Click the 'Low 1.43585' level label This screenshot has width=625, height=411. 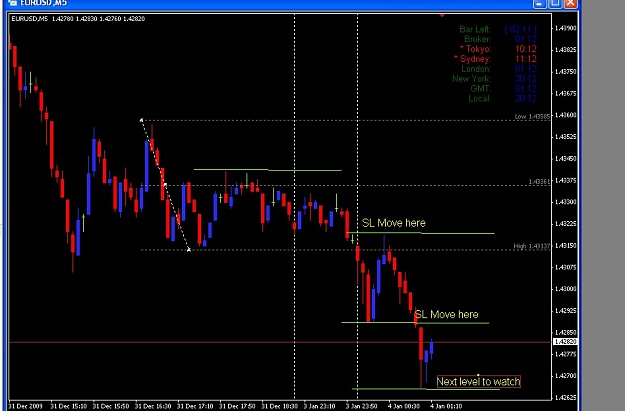tap(532, 116)
